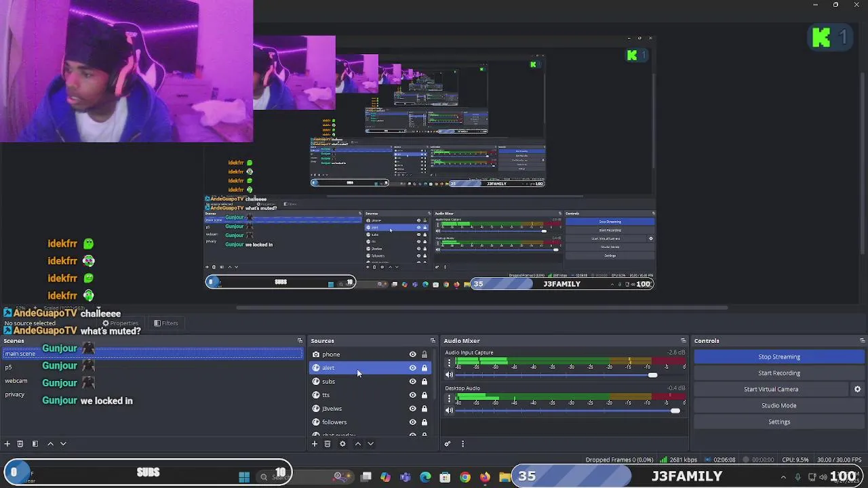Enable Studio Mode
868x488 pixels.
coord(779,405)
